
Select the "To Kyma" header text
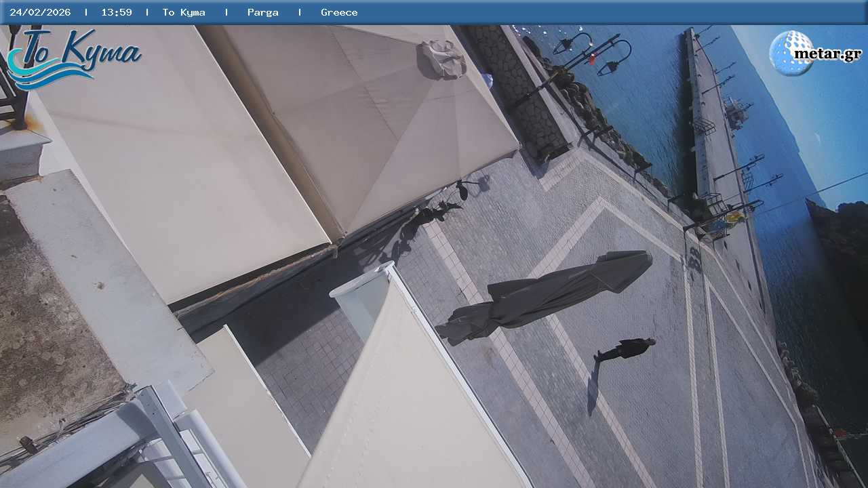pos(184,12)
